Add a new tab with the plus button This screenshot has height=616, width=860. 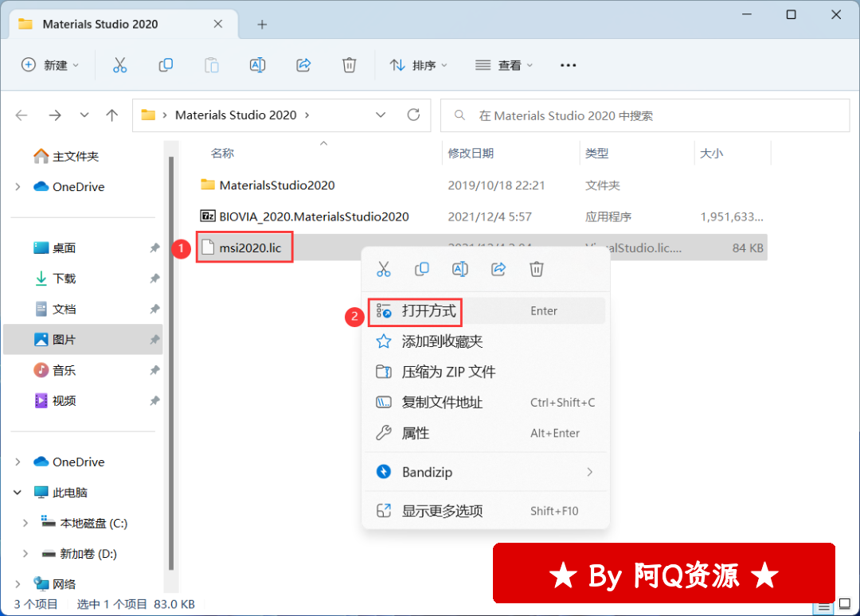[262, 24]
